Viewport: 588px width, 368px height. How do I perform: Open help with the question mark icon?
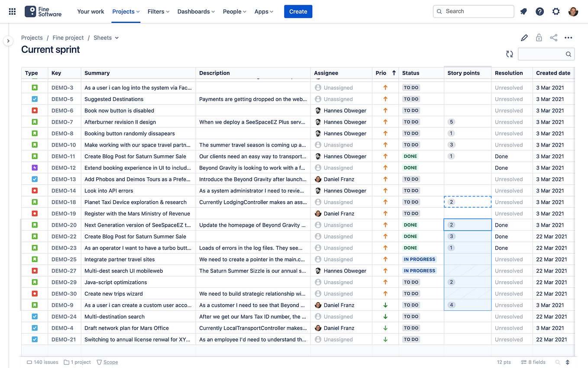[540, 11]
